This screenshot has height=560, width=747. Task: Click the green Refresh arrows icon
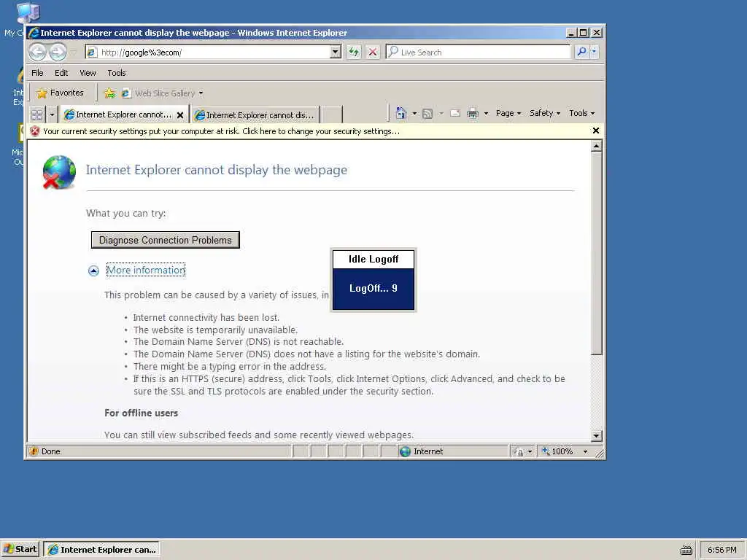click(x=354, y=52)
